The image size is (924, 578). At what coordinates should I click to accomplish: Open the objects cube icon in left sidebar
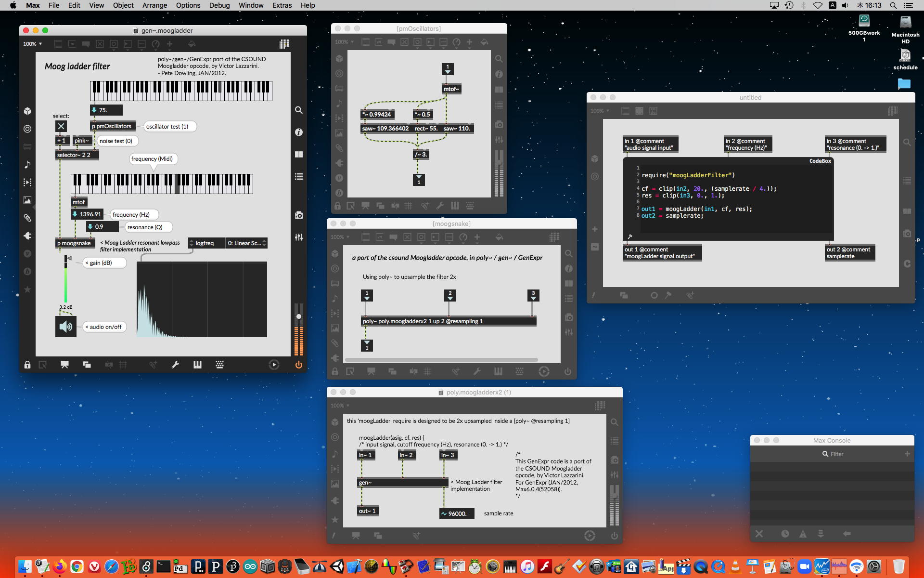27,111
